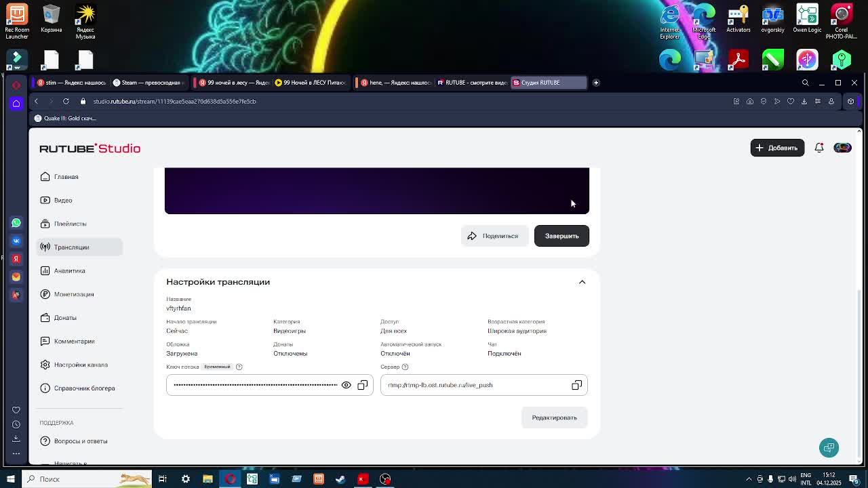Viewport: 868px width, 488px height.
Task: Open the purple home icon in browser sidebar
Action: point(16,103)
